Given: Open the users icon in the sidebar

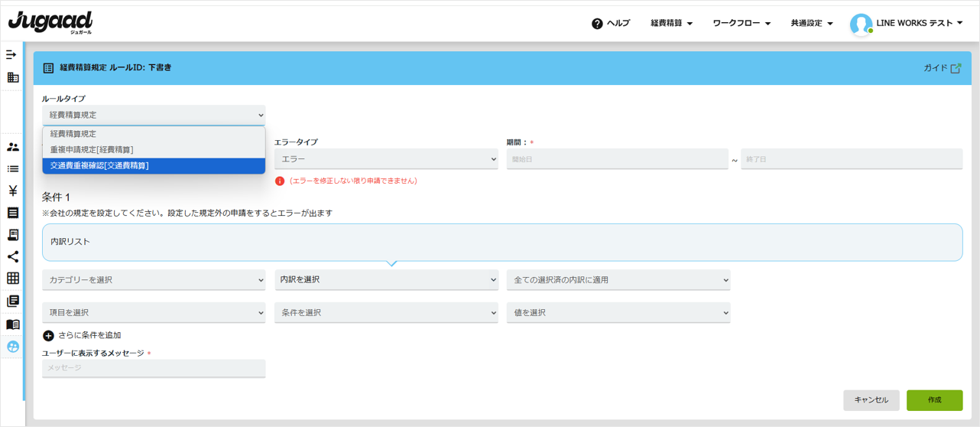Looking at the screenshot, I should coord(13,147).
